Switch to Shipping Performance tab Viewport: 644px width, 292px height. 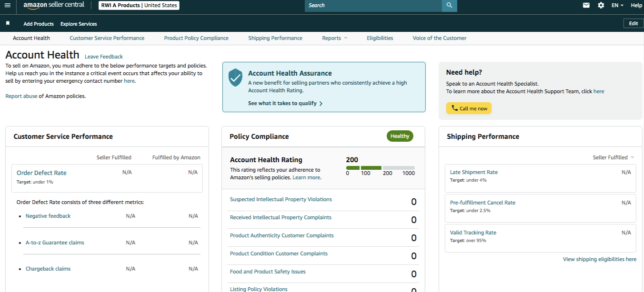pyautogui.click(x=275, y=38)
